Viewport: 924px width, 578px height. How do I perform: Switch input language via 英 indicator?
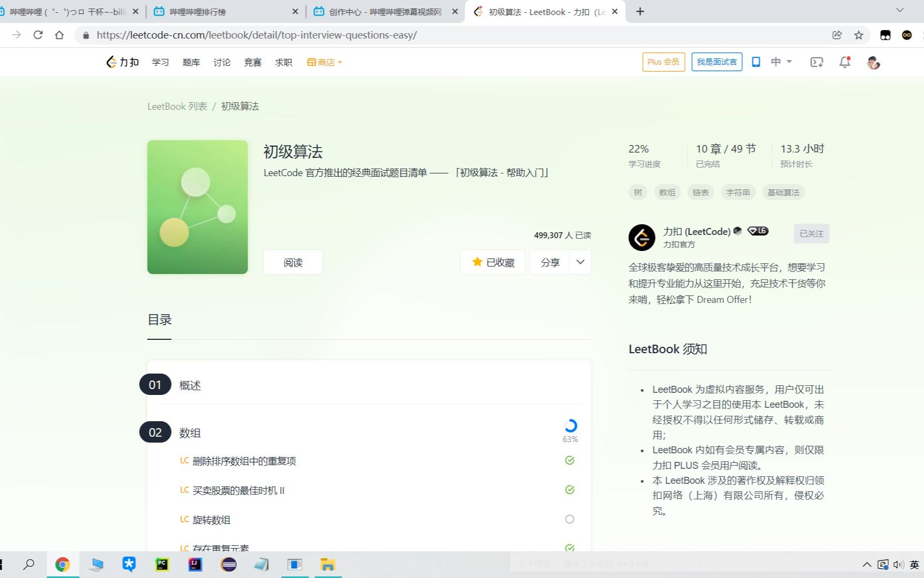(x=914, y=564)
